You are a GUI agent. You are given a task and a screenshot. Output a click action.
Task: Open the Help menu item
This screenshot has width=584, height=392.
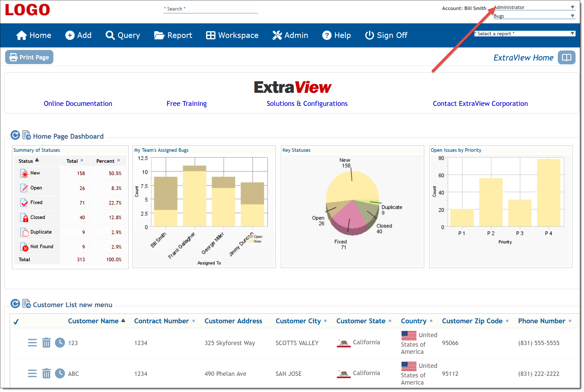point(337,35)
